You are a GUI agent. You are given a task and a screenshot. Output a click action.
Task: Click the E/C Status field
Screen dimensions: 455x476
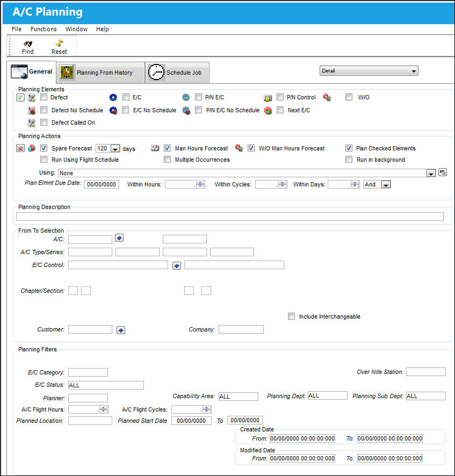tap(106, 385)
